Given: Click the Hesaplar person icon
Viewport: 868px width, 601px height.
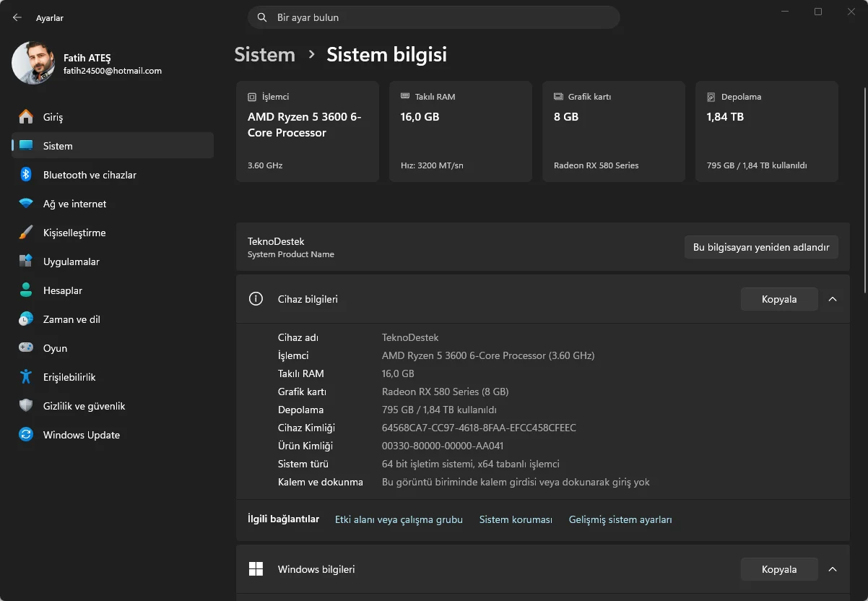Looking at the screenshot, I should [x=26, y=290].
